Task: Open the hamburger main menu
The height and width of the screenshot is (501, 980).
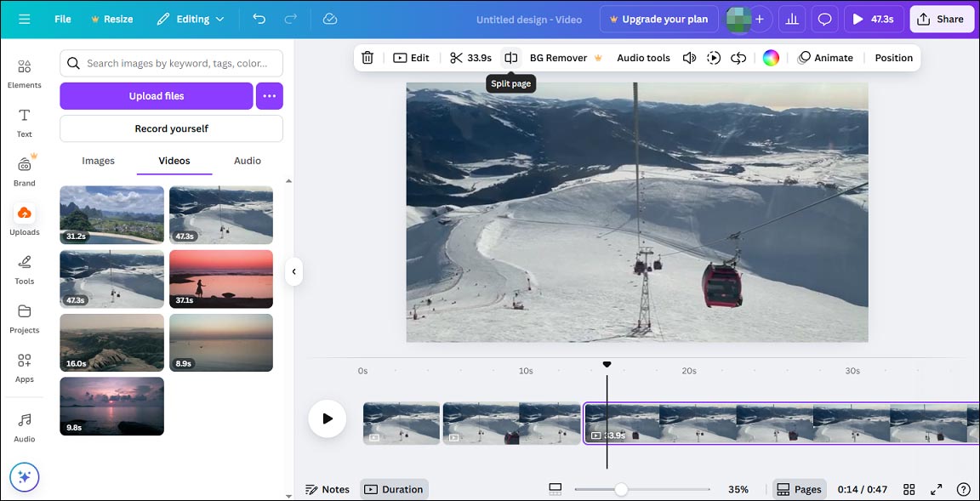Action: (25, 19)
